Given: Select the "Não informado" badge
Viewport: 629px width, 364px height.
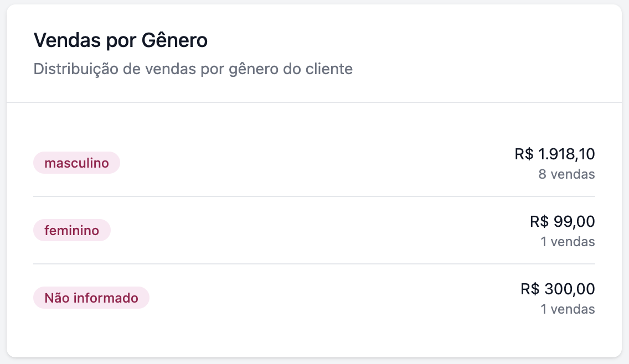Looking at the screenshot, I should [91, 298].
